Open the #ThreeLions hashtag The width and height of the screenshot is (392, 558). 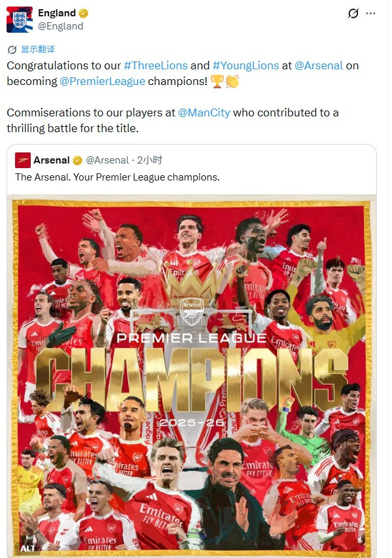156,65
